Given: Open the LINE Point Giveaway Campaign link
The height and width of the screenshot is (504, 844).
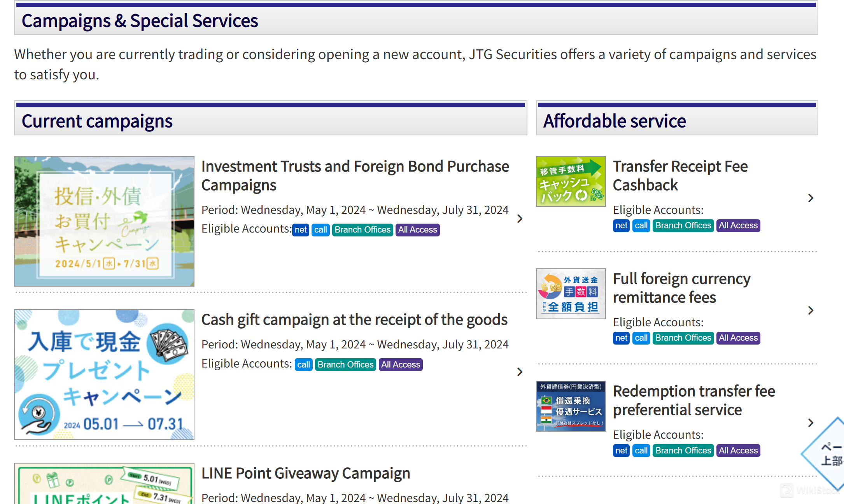Looking at the screenshot, I should pos(306,473).
